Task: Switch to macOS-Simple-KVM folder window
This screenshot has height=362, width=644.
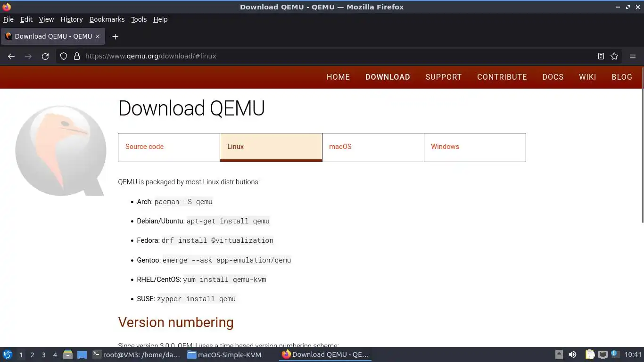Action: coord(224,354)
